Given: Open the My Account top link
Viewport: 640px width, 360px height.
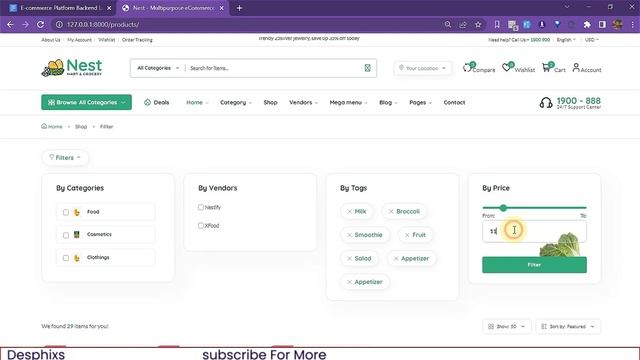Looking at the screenshot, I should (79, 40).
